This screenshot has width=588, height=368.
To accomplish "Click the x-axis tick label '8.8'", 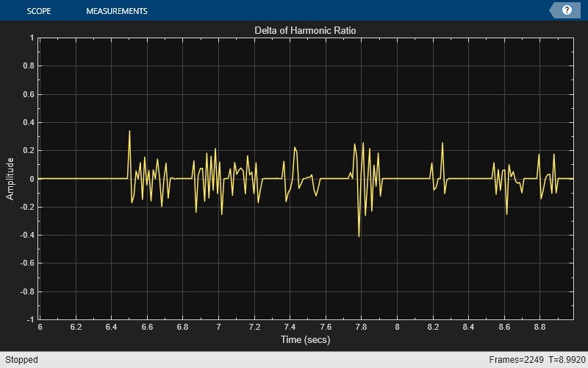I will tap(539, 327).
